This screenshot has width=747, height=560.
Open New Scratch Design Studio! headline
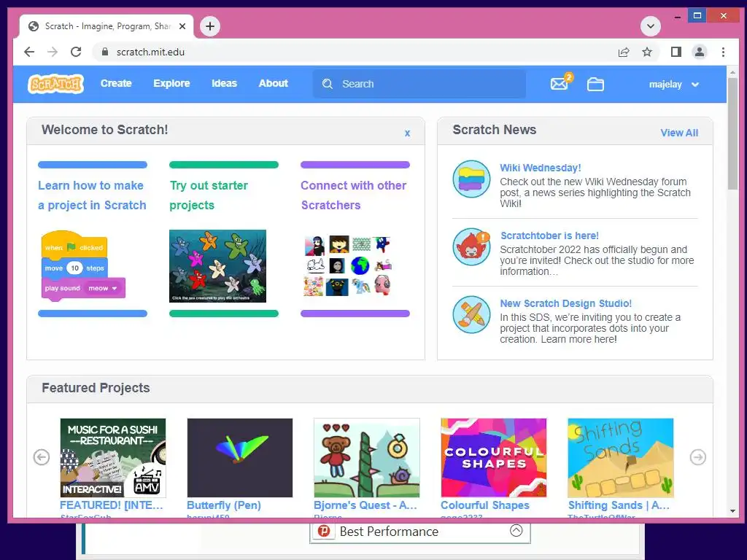click(x=566, y=303)
